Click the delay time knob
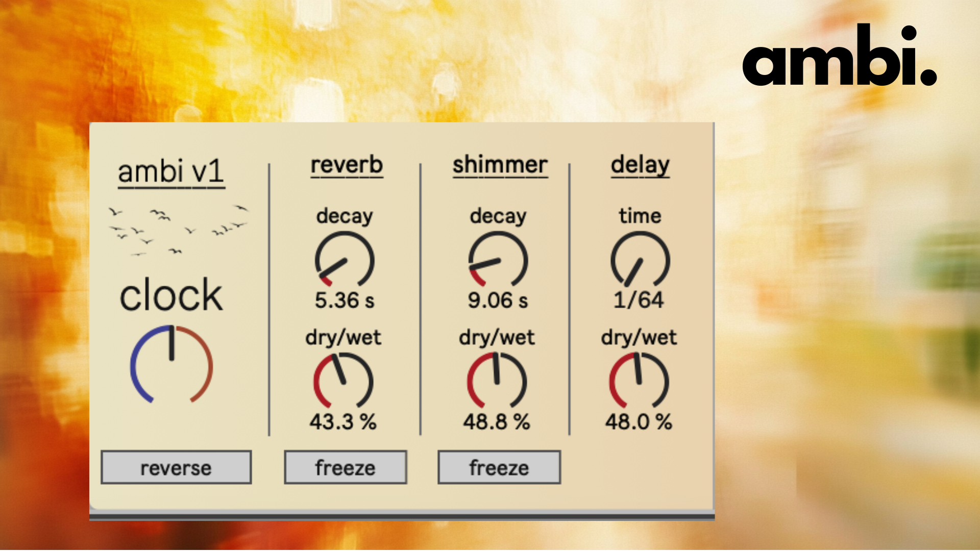Viewport: 980px width, 551px height. click(x=640, y=260)
